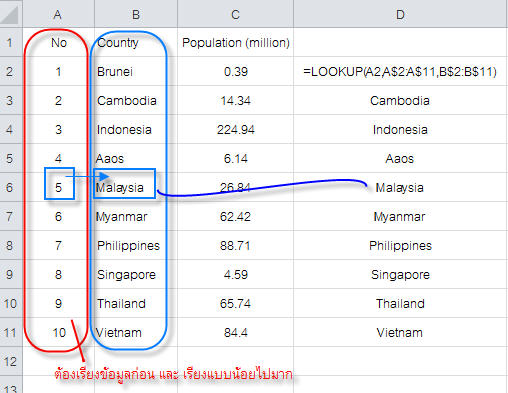Click 'Philippines' result in column D
The image size is (508, 393).
pyautogui.click(x=401, y=245)
